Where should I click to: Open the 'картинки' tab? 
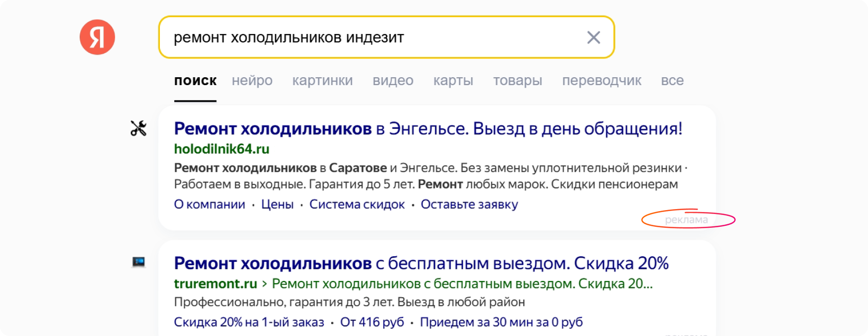pos(322,81)
